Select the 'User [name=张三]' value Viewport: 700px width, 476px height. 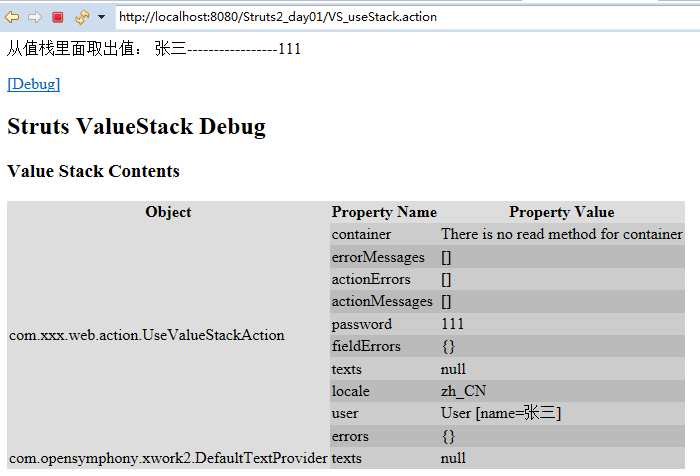tap(501, 413)
